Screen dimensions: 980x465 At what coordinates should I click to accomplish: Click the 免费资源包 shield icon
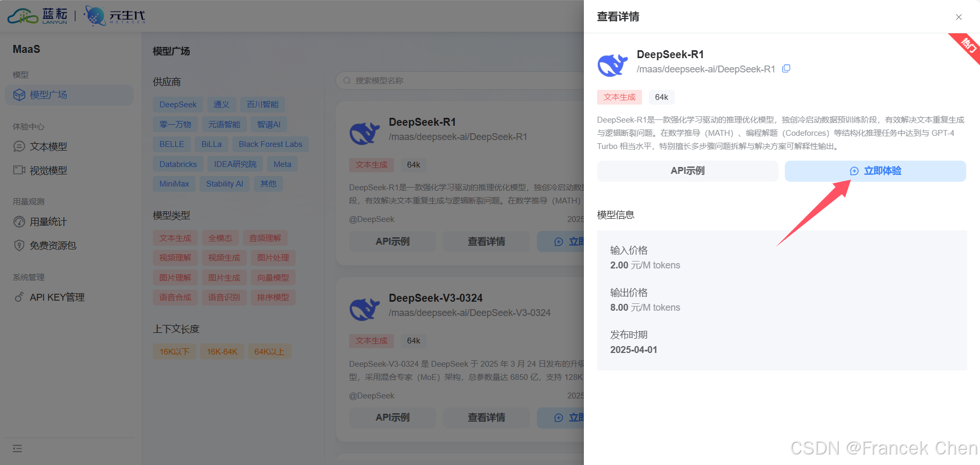[x=19, y=246]
